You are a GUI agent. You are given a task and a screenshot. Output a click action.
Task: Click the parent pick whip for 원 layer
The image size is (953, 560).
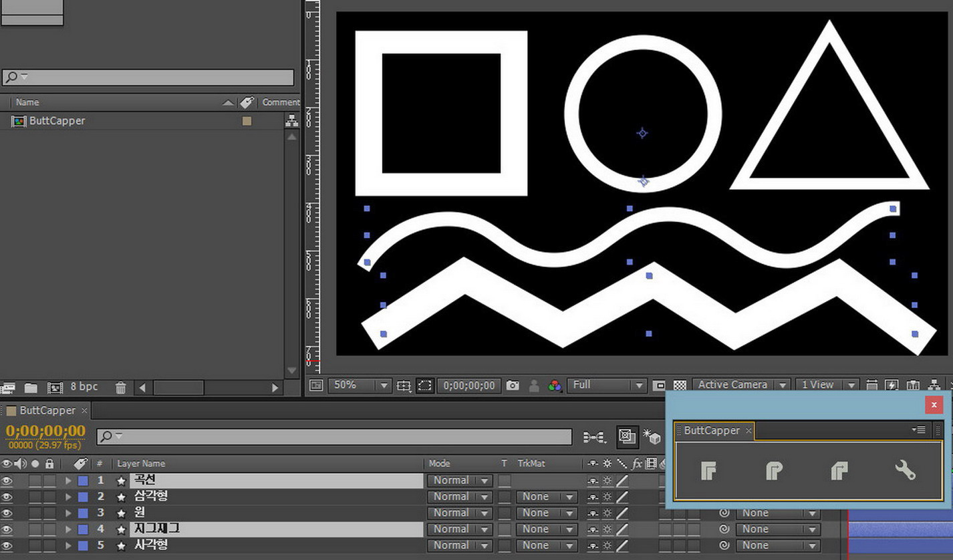pos(724,513)
